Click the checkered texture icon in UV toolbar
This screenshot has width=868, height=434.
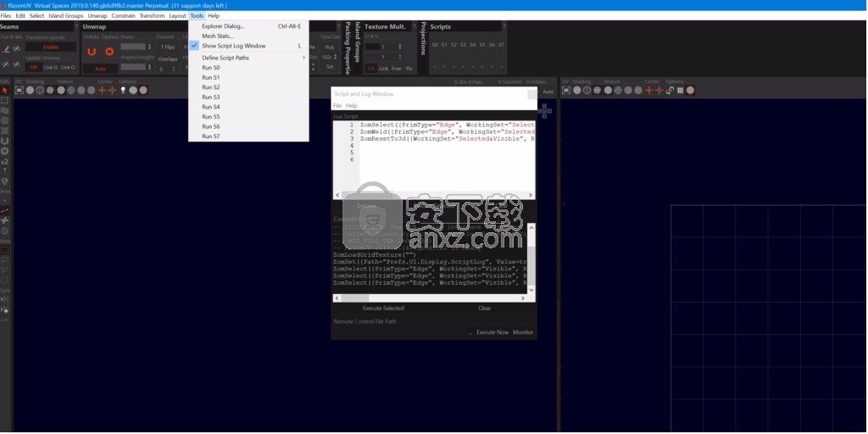click(618, 90)
